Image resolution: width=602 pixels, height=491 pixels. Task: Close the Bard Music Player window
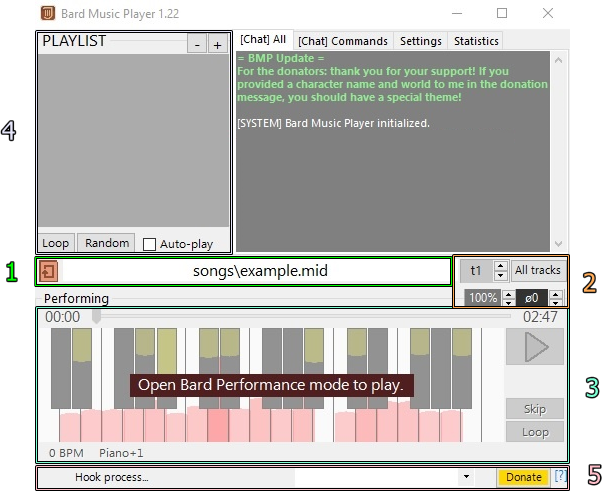(x=548, y=13)
